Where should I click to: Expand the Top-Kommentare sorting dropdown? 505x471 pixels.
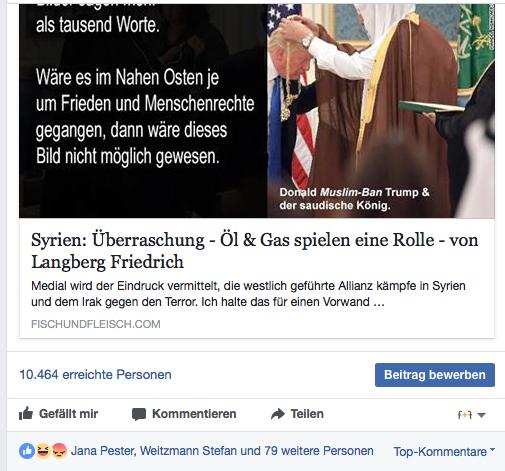tap(444, 452)
